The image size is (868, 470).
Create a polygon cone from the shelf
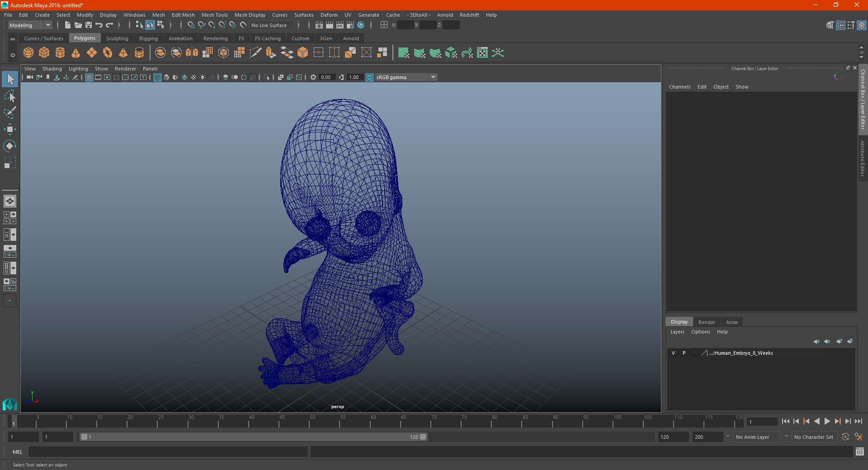tap(76, 53)
